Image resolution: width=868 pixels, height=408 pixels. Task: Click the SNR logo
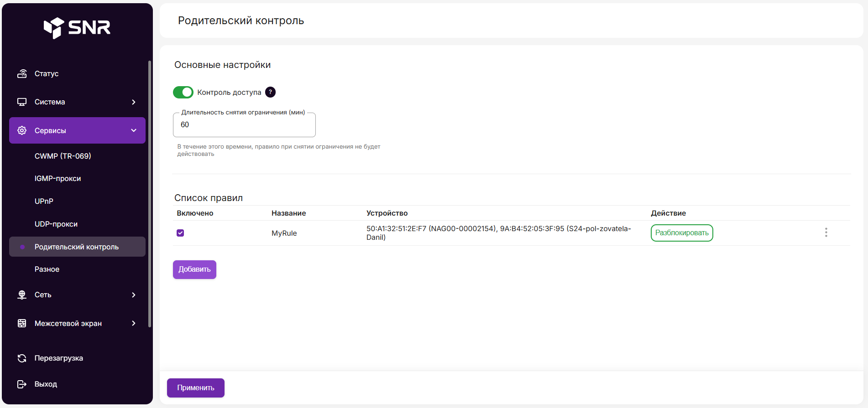point(77,28)
